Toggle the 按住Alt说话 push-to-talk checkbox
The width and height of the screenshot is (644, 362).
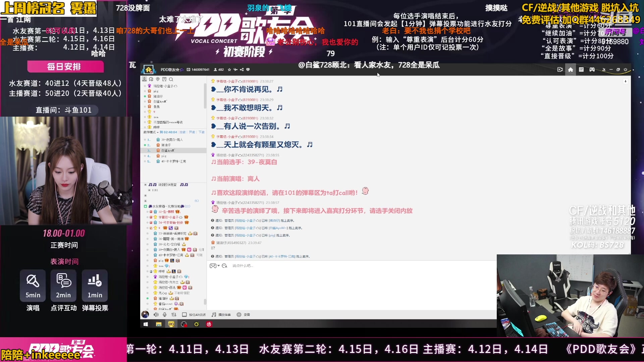click(x=184, y=315)
